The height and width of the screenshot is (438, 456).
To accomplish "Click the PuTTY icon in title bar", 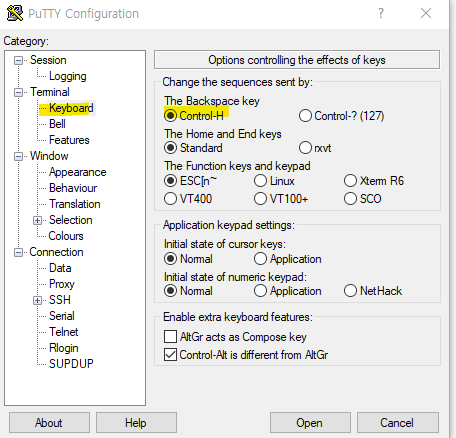I will (15, 13).
